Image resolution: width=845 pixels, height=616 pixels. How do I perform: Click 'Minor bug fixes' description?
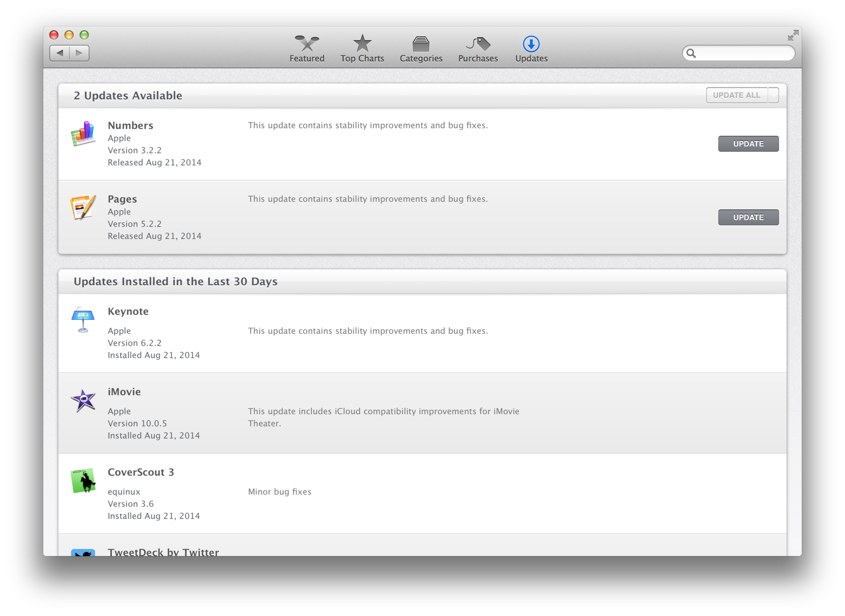tap(280, 492)
